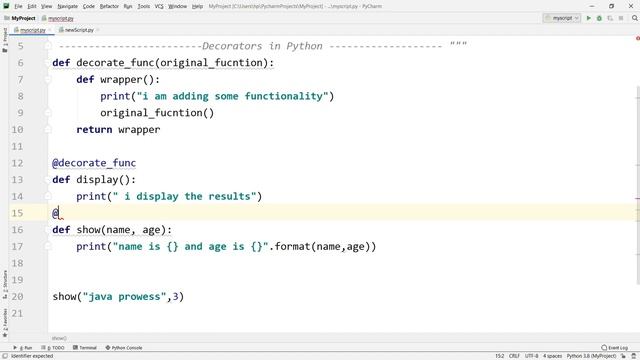Open the File menu

click(x=18, y=6)
